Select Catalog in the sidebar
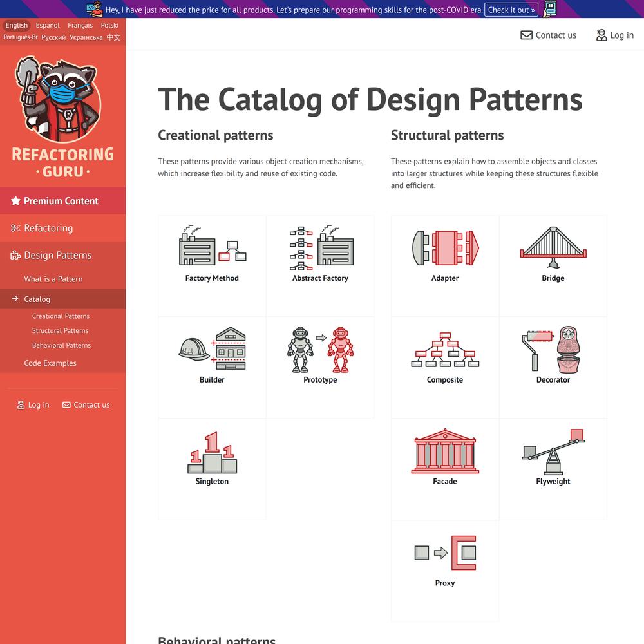The height and width of the screenshot is (644, 644). 63,299
